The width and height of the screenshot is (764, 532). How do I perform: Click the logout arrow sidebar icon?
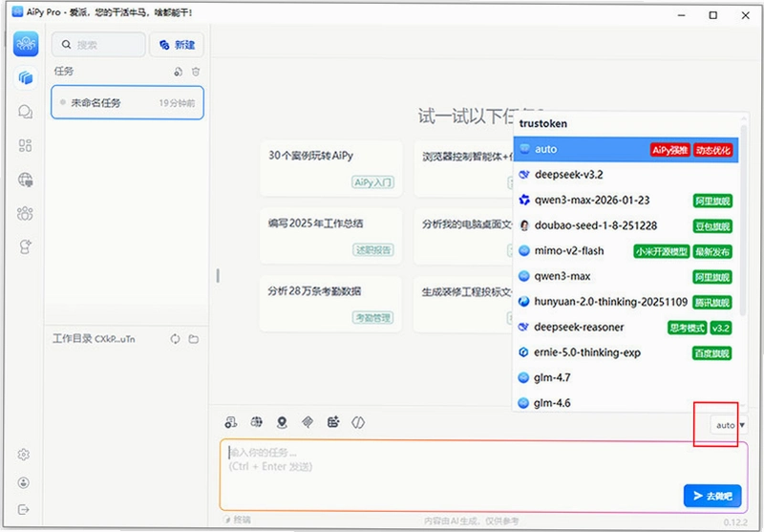[x=23, y=510]
